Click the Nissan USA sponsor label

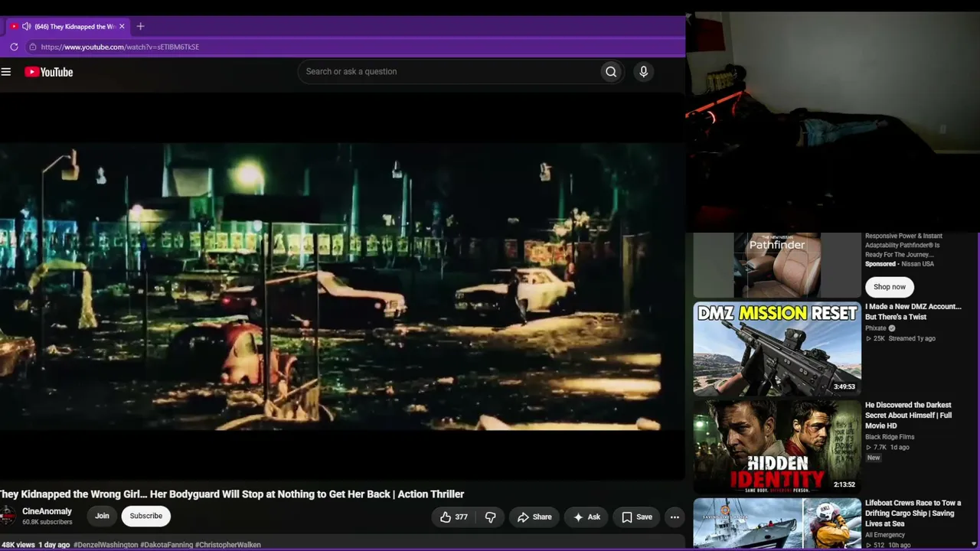917,264
